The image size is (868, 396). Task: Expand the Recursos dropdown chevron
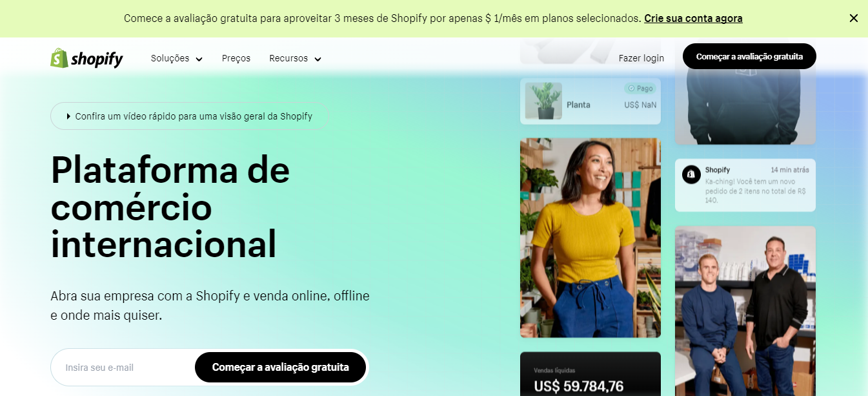pos(318,59)
